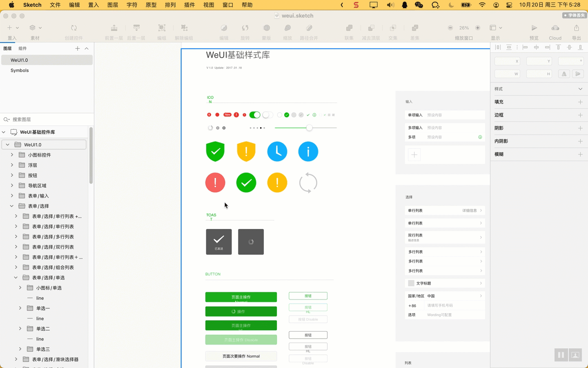Viewport: 588px width, 368px height.
Task: Open the Insert (置入) plus tool
Action: pyautogui.click(x=9, y=28)
